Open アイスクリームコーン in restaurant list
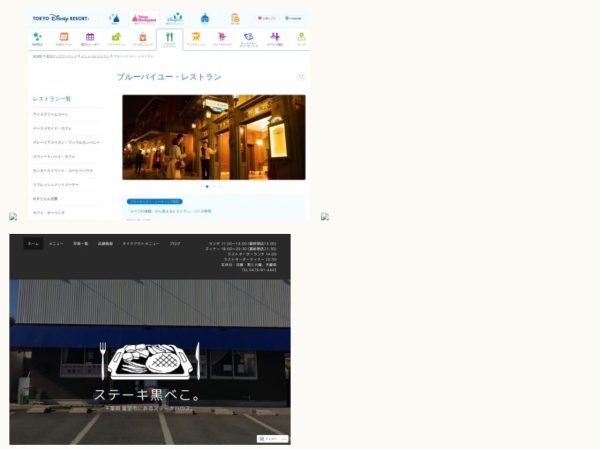600x450 pixels. pos(51,114)
